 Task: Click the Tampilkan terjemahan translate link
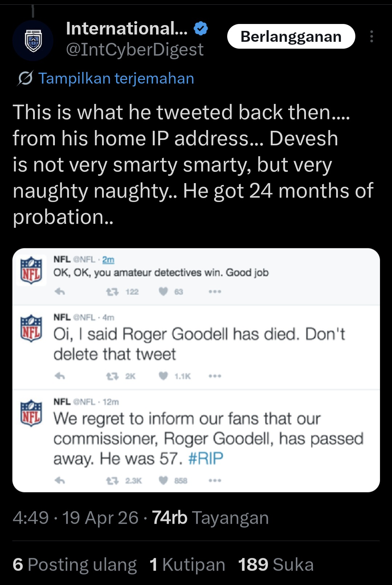pos(116,78)
